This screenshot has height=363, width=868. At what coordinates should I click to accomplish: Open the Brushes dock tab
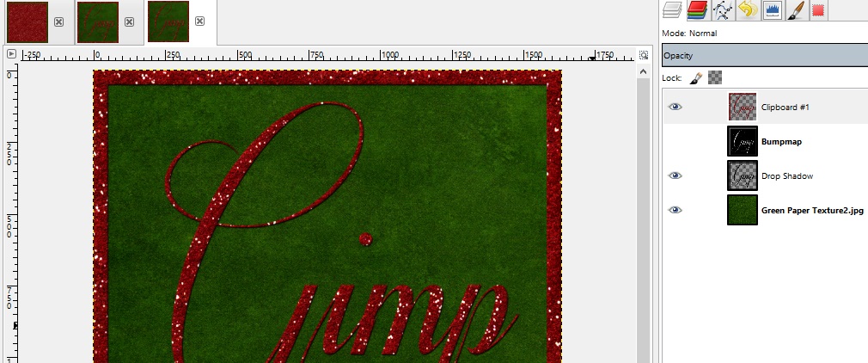[x=796, y=10]
